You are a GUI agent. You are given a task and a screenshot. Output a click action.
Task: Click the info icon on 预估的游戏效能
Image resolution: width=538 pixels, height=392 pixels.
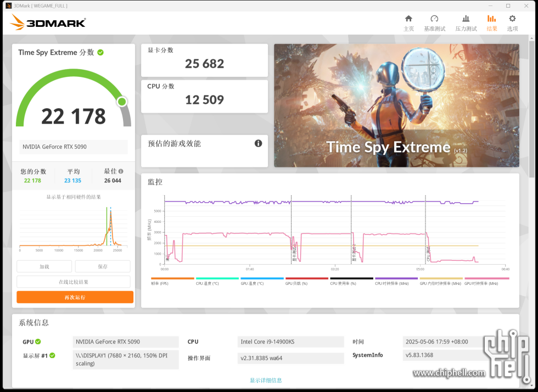tap(259, 143)
